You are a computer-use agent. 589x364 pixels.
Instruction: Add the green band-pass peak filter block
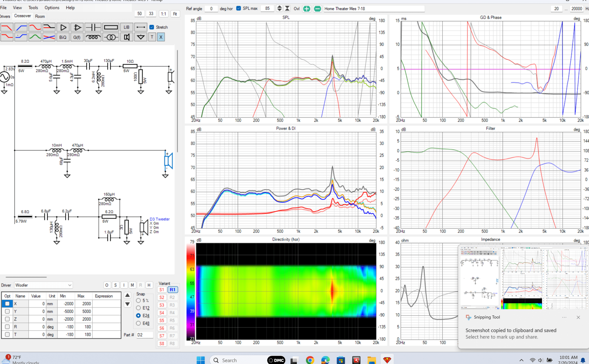(x=35, y=37)
